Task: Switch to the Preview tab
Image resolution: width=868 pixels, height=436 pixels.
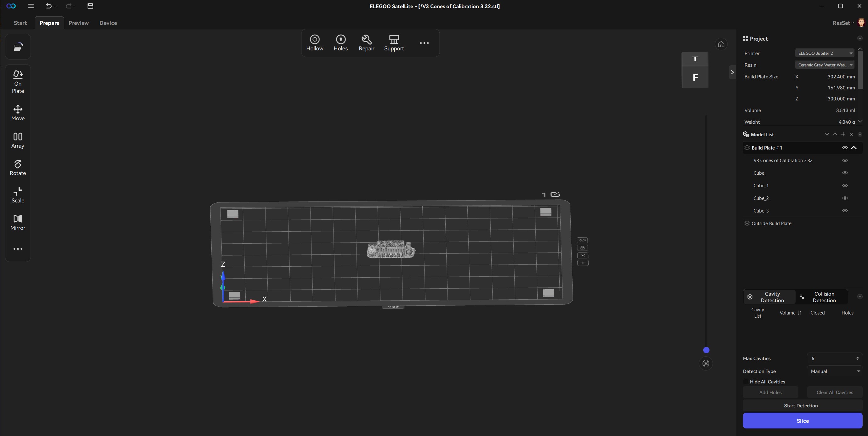Action: (x=78, y=23)
